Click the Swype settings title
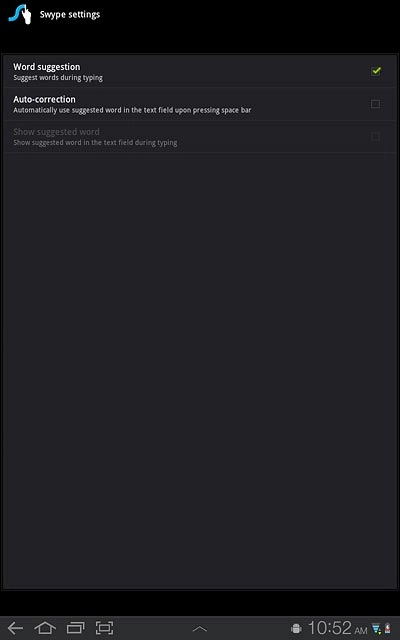400x640 pixels. click(70, 15)
